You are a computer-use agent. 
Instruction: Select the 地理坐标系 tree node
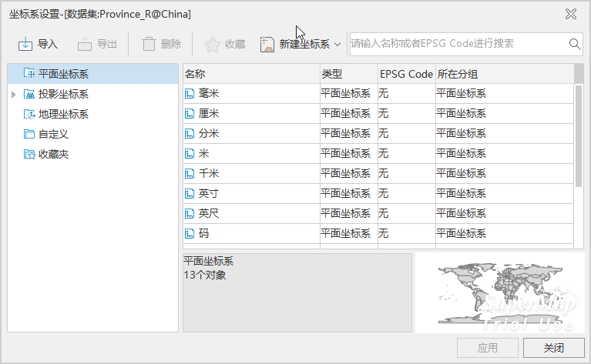coord(62,114)
